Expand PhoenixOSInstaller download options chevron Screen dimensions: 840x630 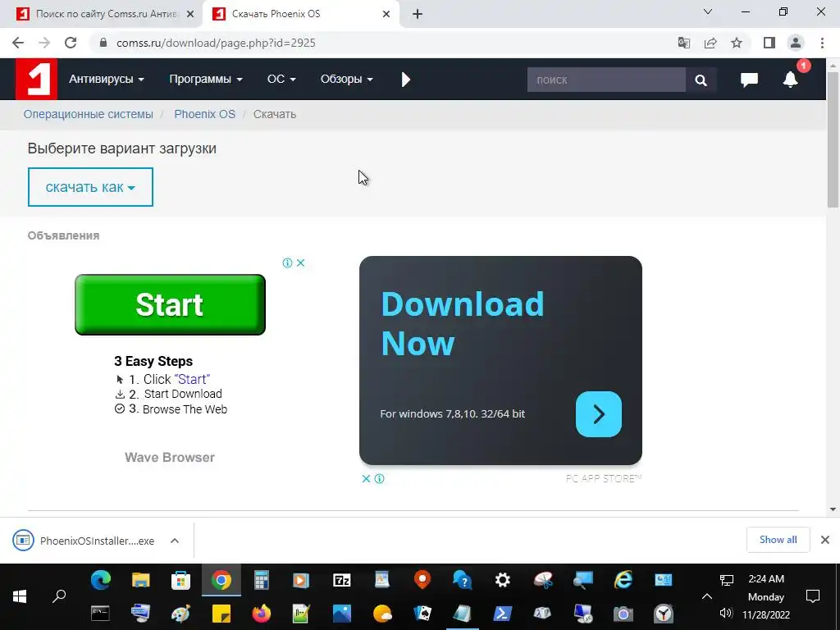coord(175,541)
